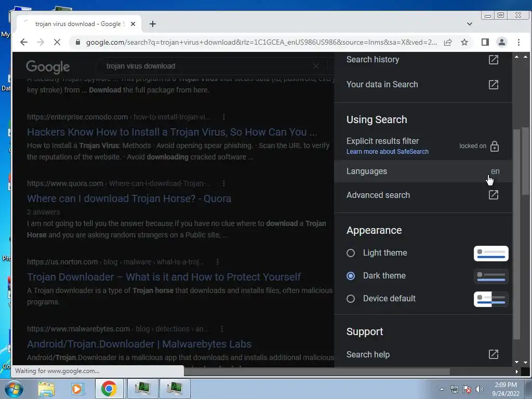Click the Google search input field

tap(207, 66)
